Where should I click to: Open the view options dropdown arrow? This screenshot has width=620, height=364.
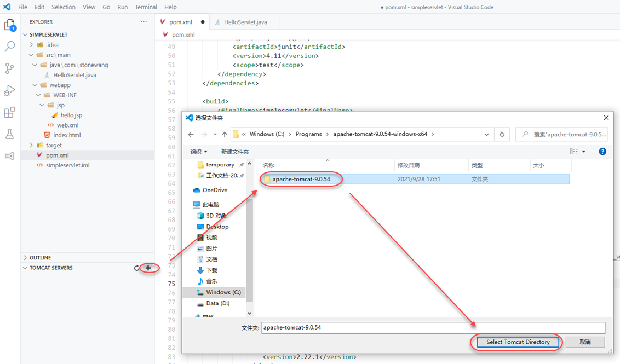click(584, 152)
